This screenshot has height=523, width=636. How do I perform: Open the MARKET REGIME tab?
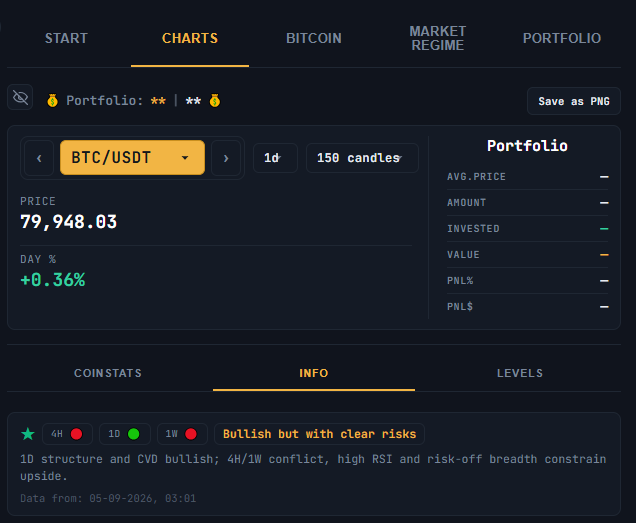click(x=437, y=38)
